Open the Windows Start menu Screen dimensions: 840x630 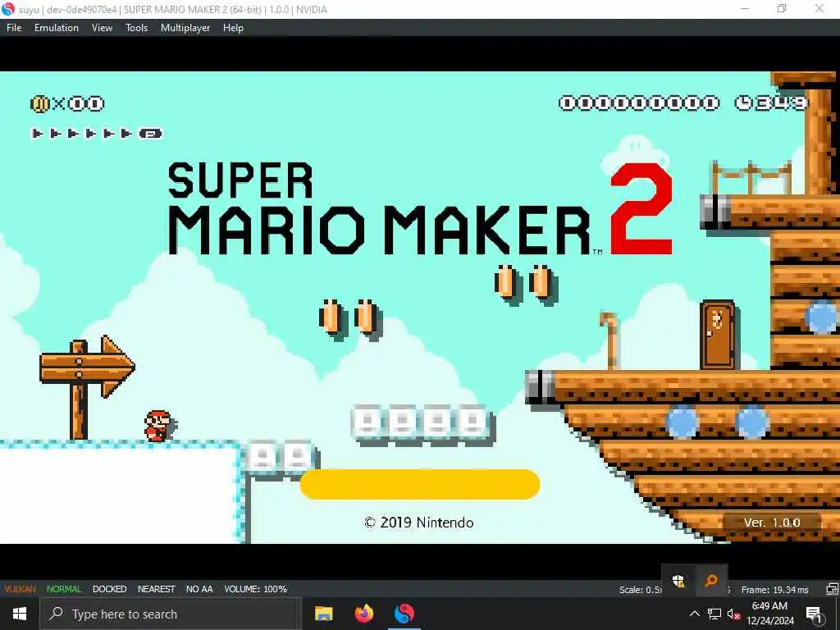20,614
